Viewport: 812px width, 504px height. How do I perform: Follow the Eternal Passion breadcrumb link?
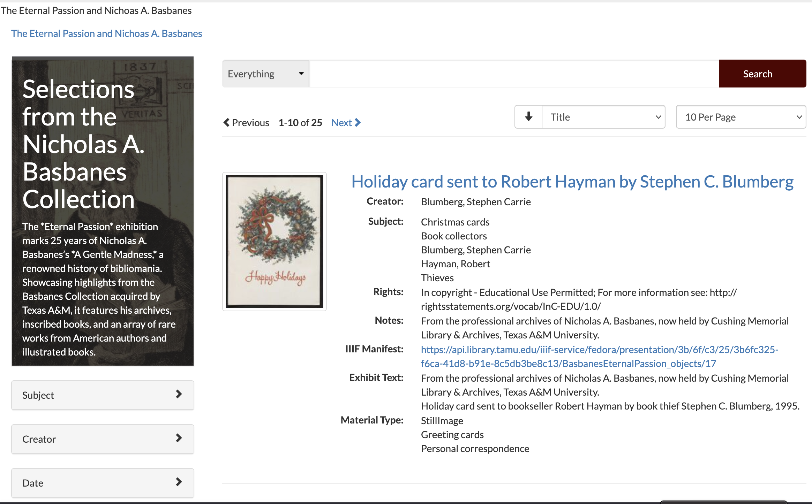point(106,33)
